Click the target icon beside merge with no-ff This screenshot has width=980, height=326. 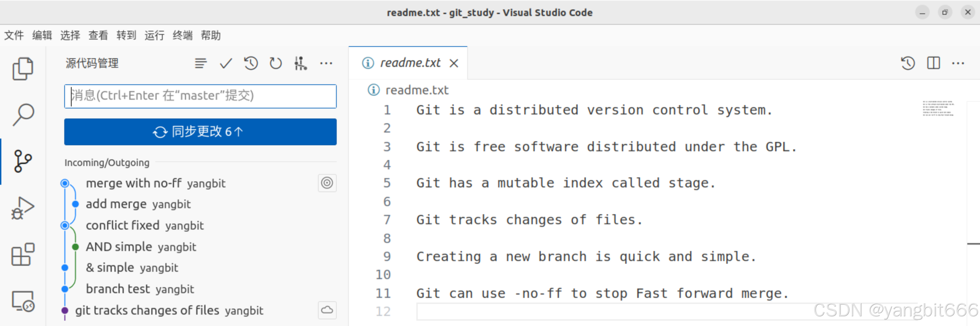327,183
